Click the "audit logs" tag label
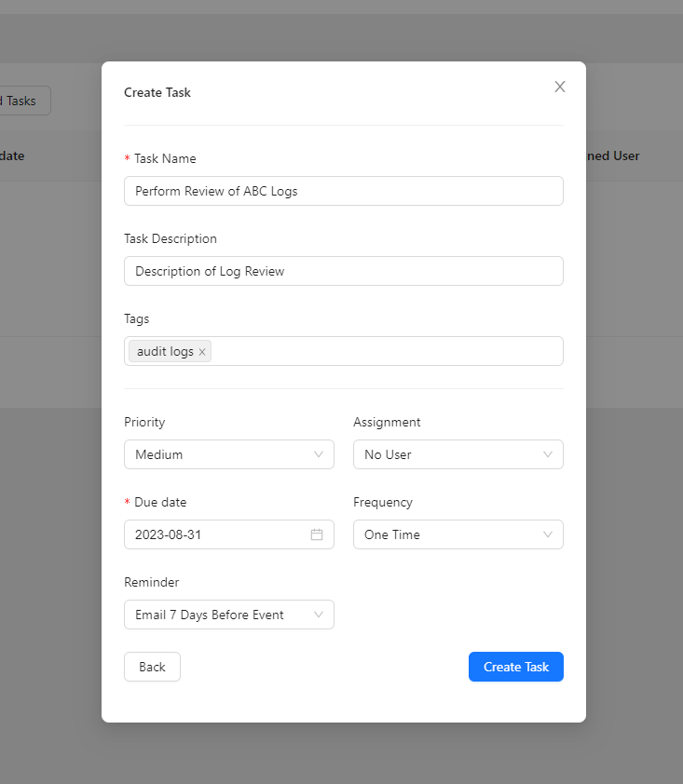 [165, 351]
